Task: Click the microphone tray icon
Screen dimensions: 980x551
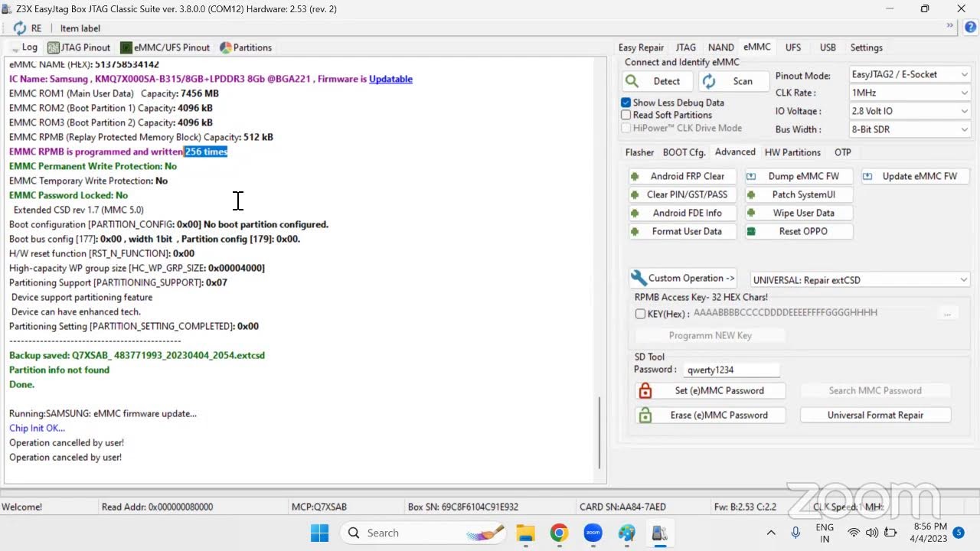Action: (x=795, y=533)
